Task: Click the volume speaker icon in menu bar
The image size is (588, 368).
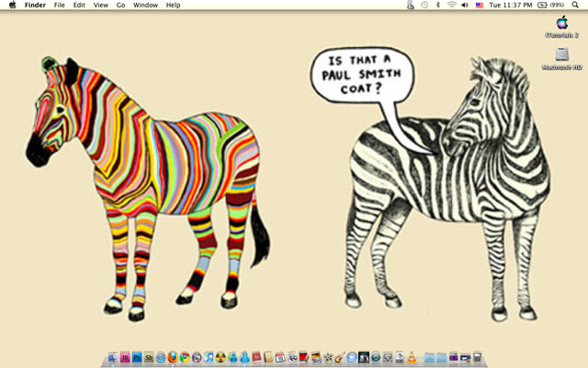Action: pyautogui.click(x=465, y=5)
